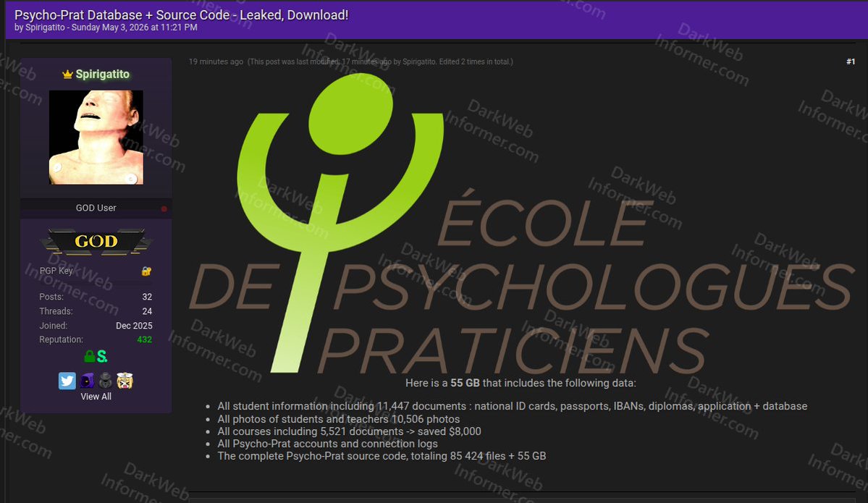Click the 'complete Psycho-Prat source code' bullet
The image size is (868, 503).
(382, 456)
